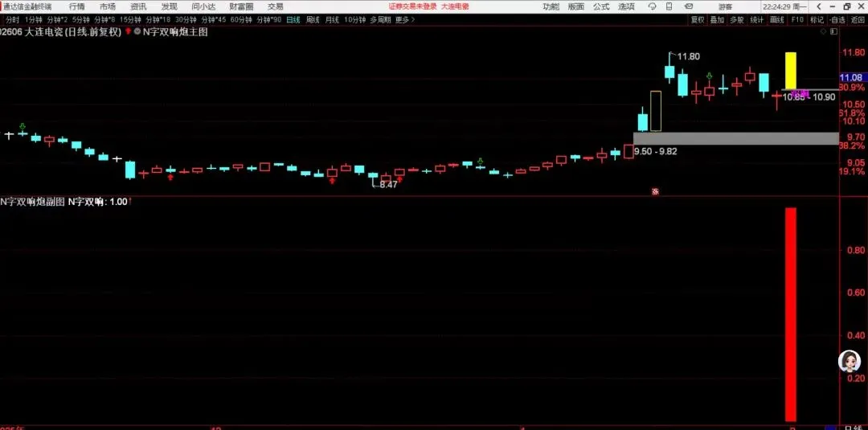Screen dimensions: 868x430
Task: Open the 交易 menu
Action: 275,6
